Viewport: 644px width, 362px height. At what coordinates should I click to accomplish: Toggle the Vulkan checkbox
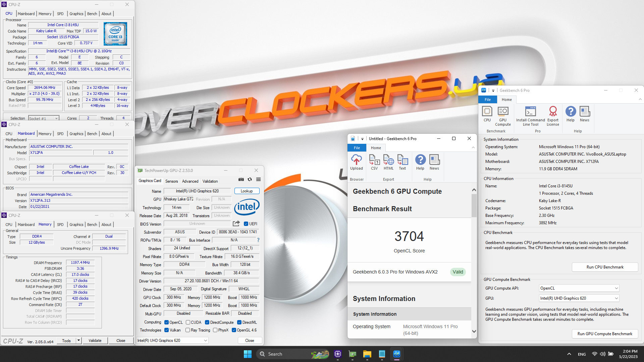(x=166, y=330)
